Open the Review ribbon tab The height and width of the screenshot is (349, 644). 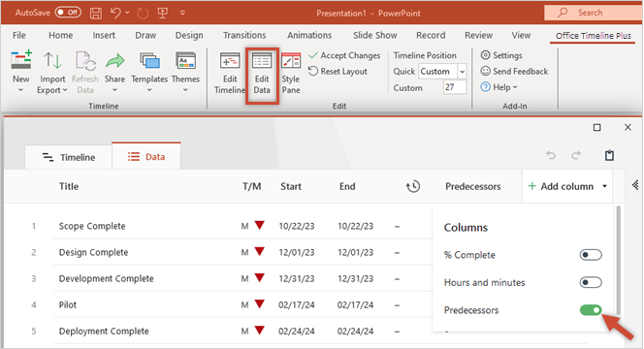pyautogui.click(x=478, y=35)
